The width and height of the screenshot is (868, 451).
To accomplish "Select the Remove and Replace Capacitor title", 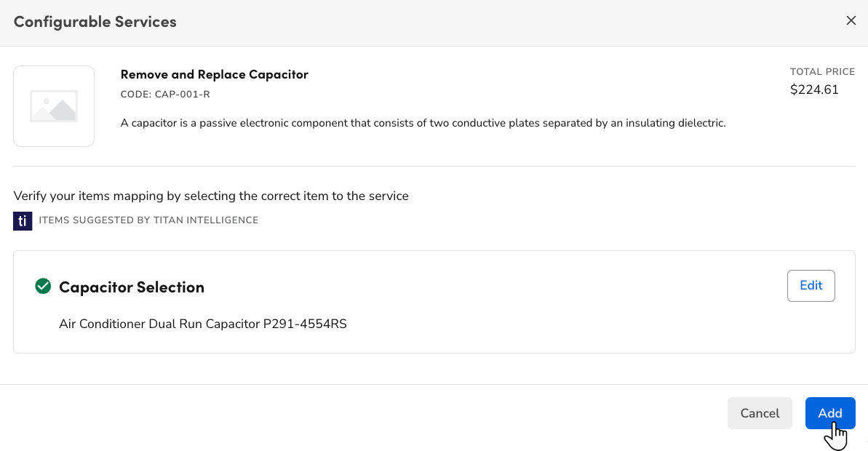I will pos(215,74).
